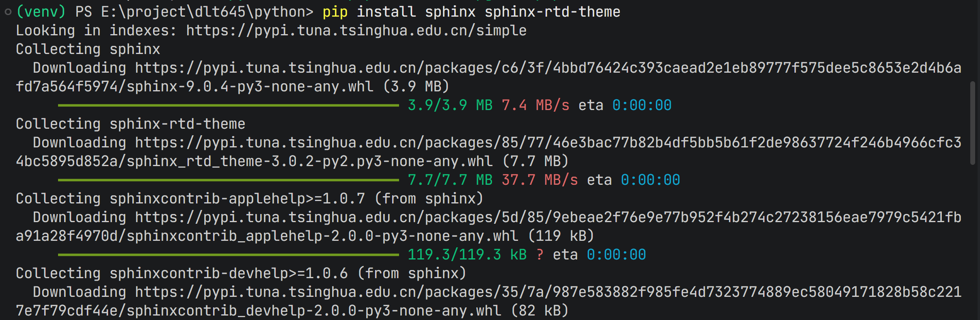Click the "Collecting sphinxcontrib-devhelp>=1.0.6" line
The image size is (980, 320).
pyautogui.click(x=241, y=273)
